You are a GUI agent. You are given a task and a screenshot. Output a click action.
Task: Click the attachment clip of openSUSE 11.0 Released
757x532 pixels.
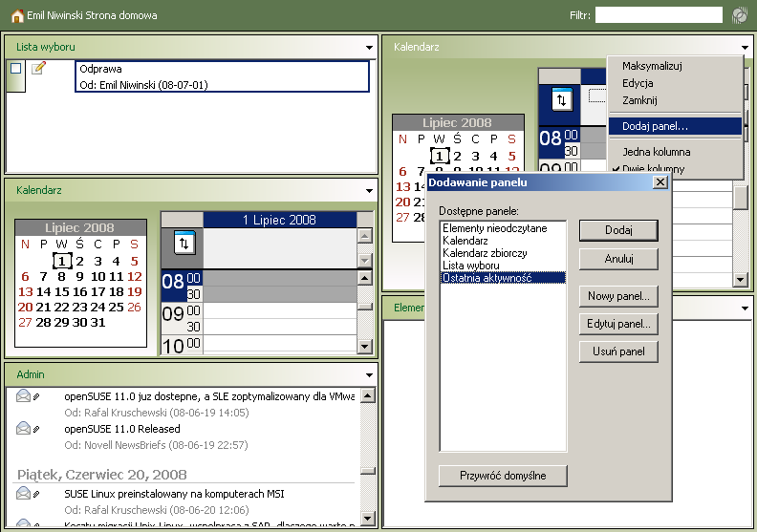(36, 429)
